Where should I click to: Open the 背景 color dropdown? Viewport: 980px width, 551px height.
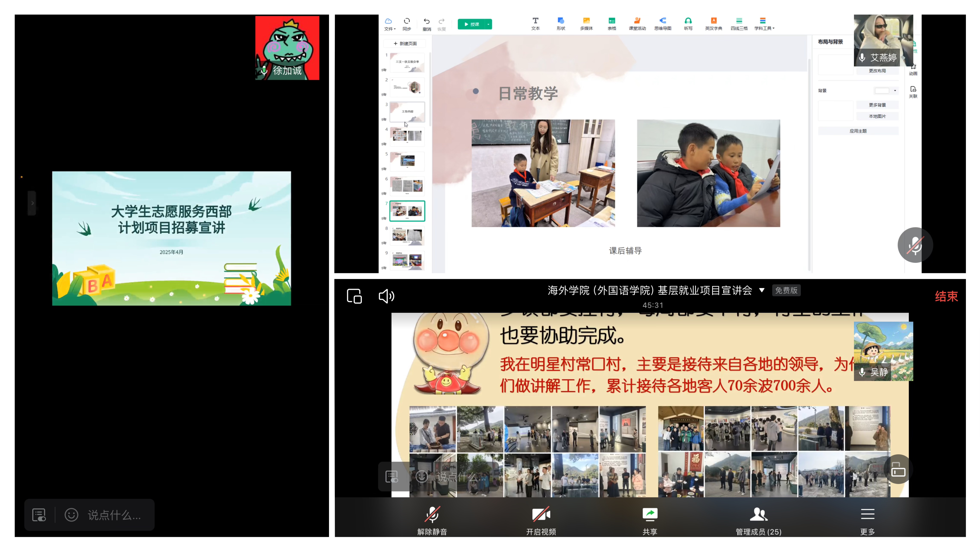point(895,91)
